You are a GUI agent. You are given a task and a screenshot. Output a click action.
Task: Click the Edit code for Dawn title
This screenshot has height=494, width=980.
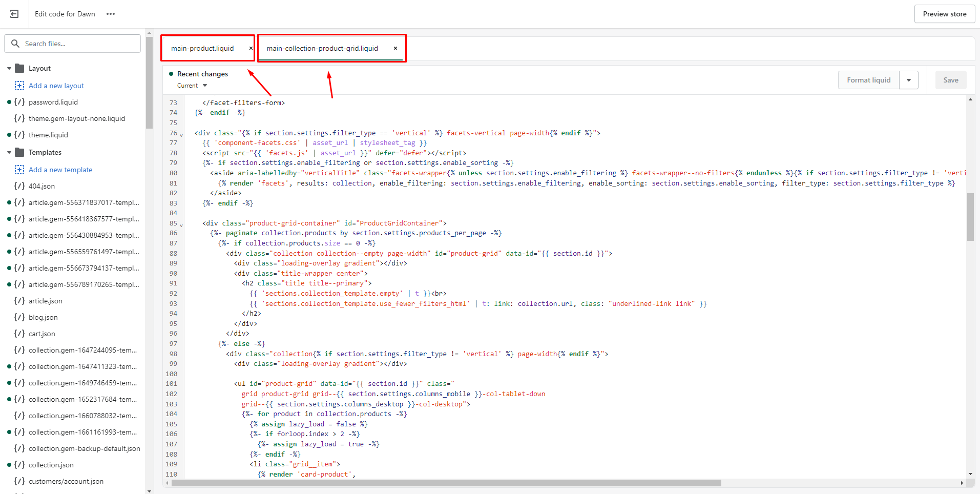[65, 14]
